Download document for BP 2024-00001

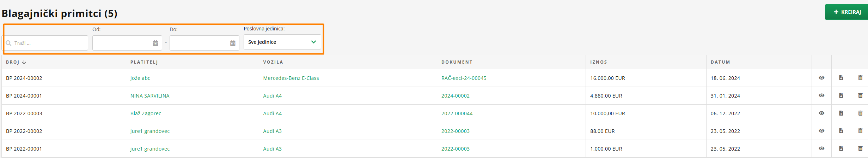pos(841,95)
